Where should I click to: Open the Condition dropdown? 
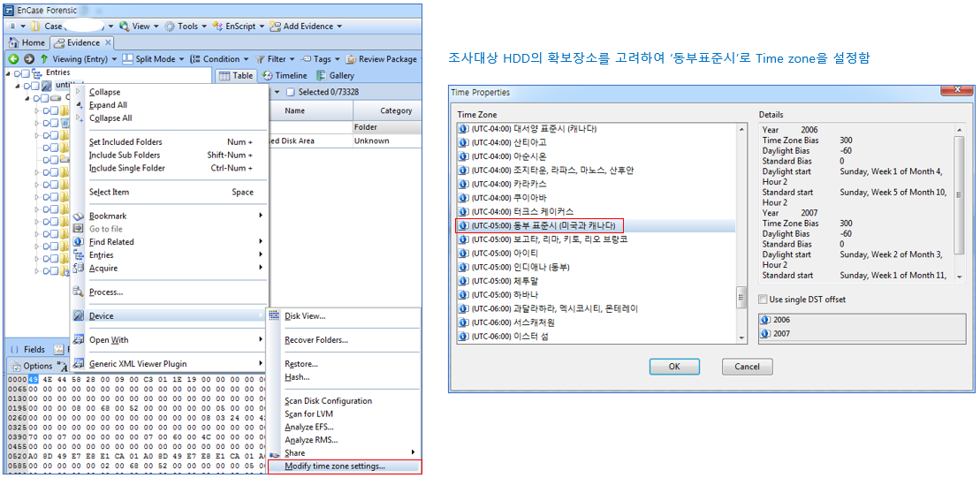(x=218, y=58)
